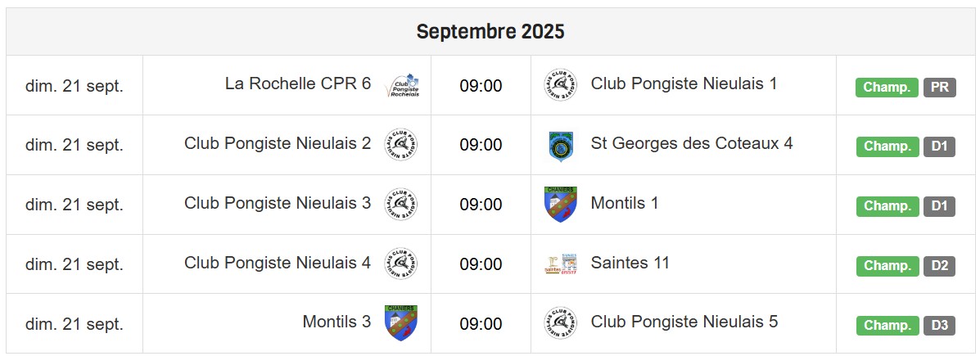Click the Club Pongiste Nieulais 4 logo

(401, 264)
